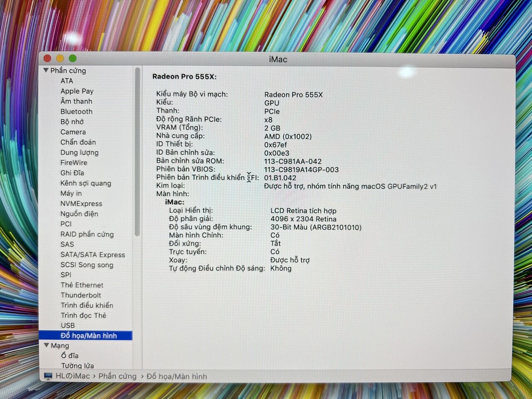532x399 pixels.
Task: Click the EFI driver version 01.B1.042
Action: 280,178
